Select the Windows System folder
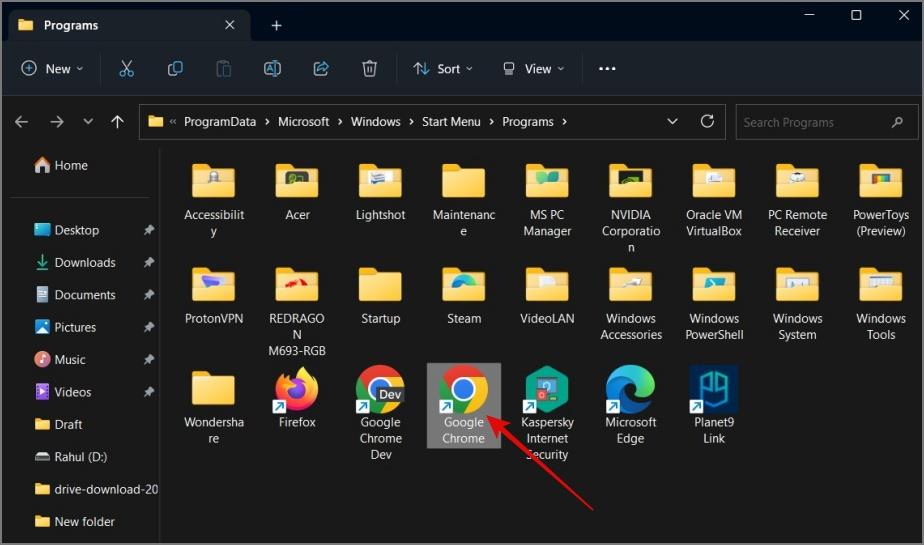Screen dimensions: 924x545 pos(797,304)
